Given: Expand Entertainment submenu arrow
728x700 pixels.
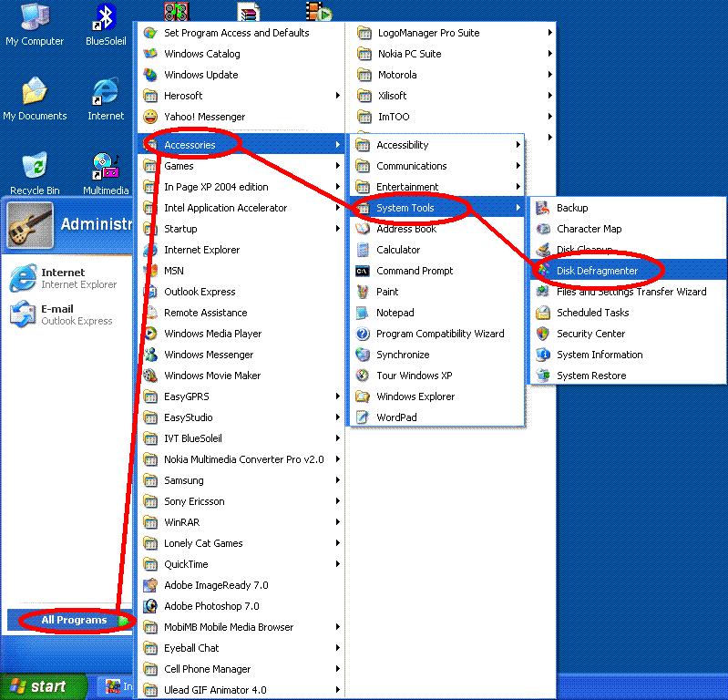Looking at the screenshot, I should click(x=518, y=187).
